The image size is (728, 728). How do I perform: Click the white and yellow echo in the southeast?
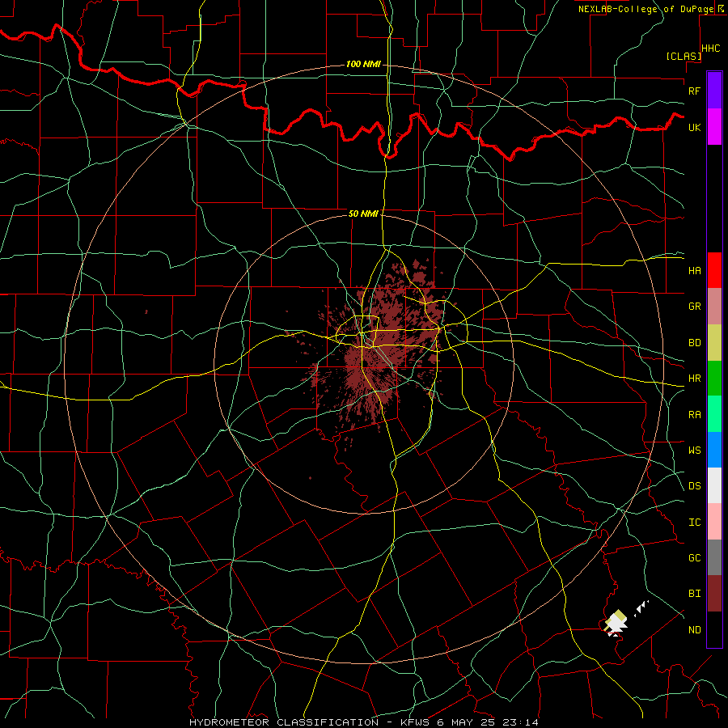tap(616, 623)
